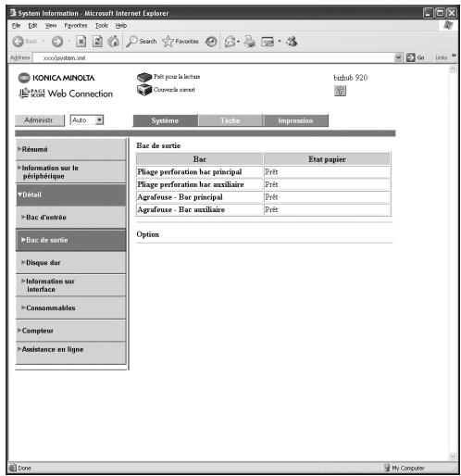This screenshot has height=476, width=461.
Task: Select Bac de sortie in sidebar
Action: (x=70, y=240)
